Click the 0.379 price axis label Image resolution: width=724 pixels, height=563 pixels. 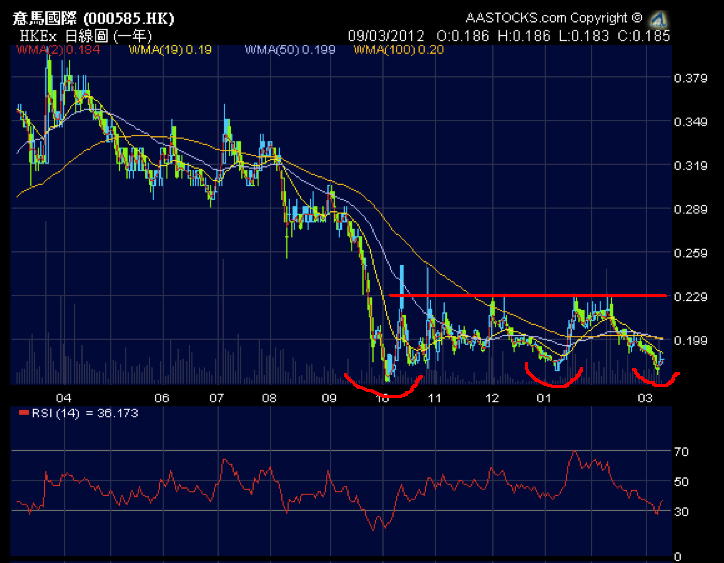pos(689,78)
